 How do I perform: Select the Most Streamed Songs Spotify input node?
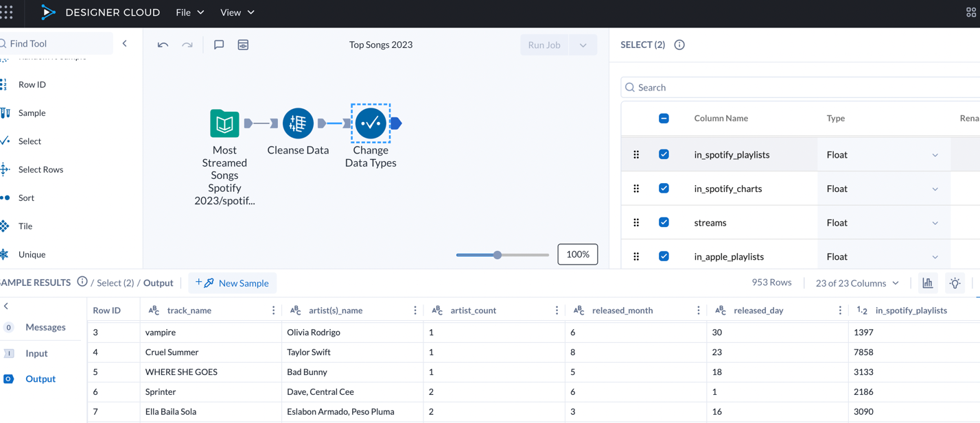224,123
